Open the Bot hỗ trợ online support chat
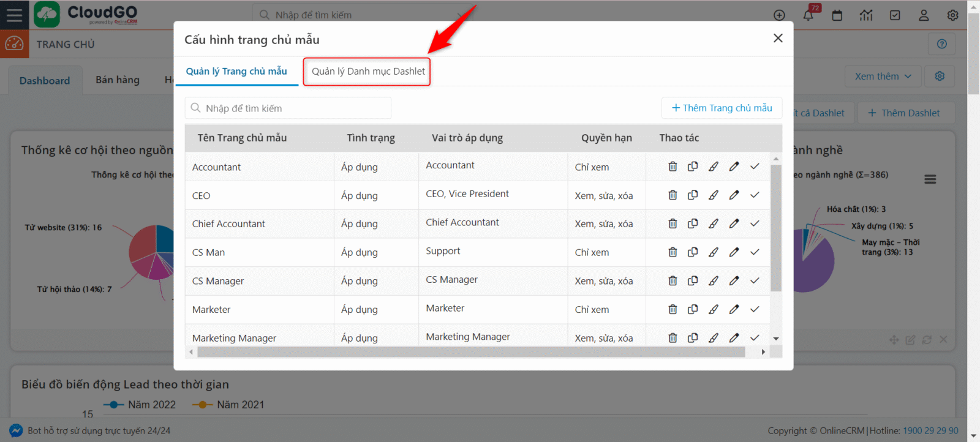The height and width of the screenshot is (442, 980). click(x=91, y=431)
